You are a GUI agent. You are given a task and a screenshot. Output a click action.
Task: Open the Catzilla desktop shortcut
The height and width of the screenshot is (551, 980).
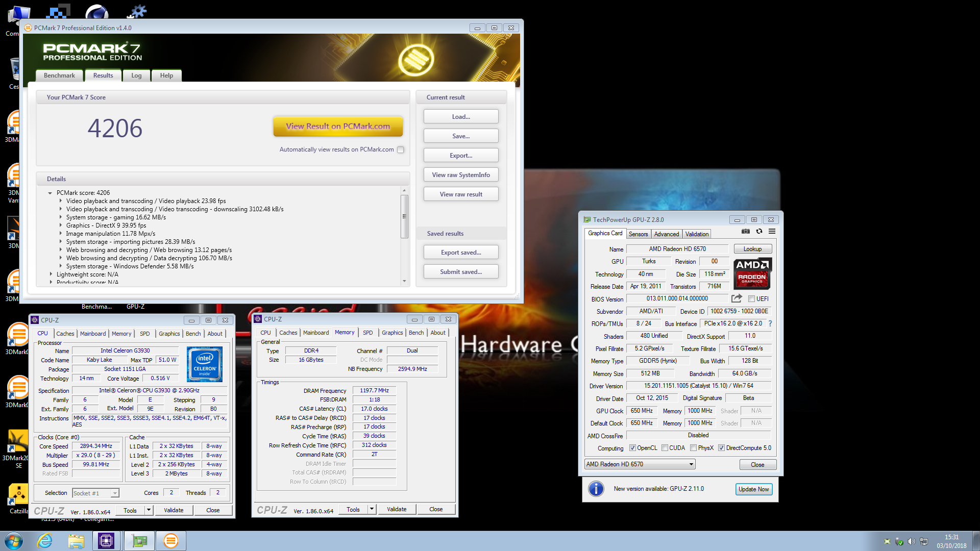coord(18,498)
